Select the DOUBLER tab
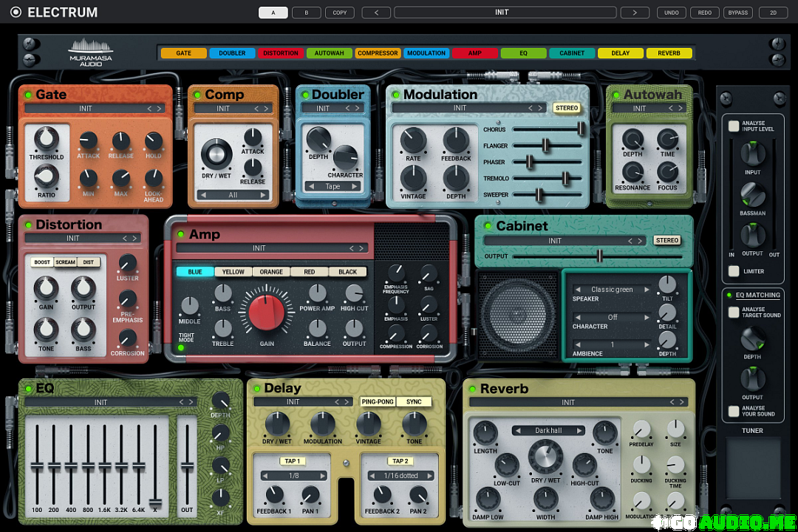798x532 pixels. pyautogui.click(x=232, y=53)
